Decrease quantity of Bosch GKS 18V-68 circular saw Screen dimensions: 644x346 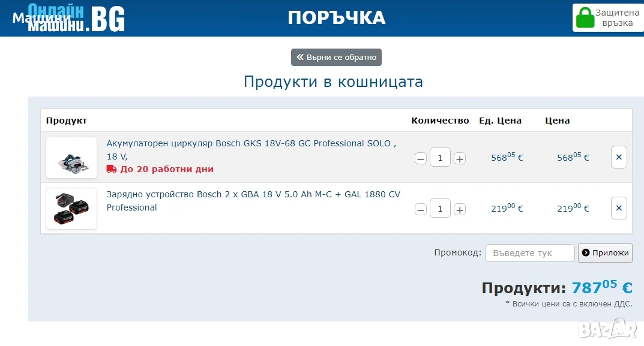(x=421, y=158)
